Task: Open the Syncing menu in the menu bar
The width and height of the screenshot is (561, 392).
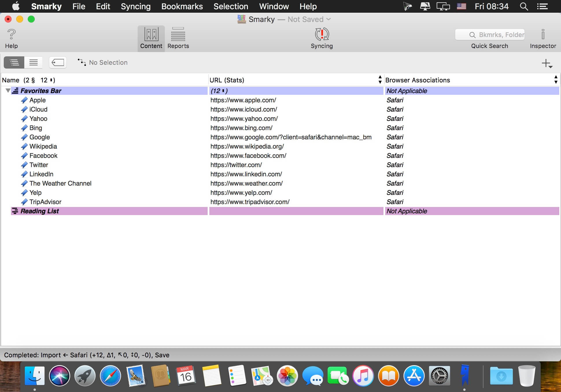Action: coord(135,6)
